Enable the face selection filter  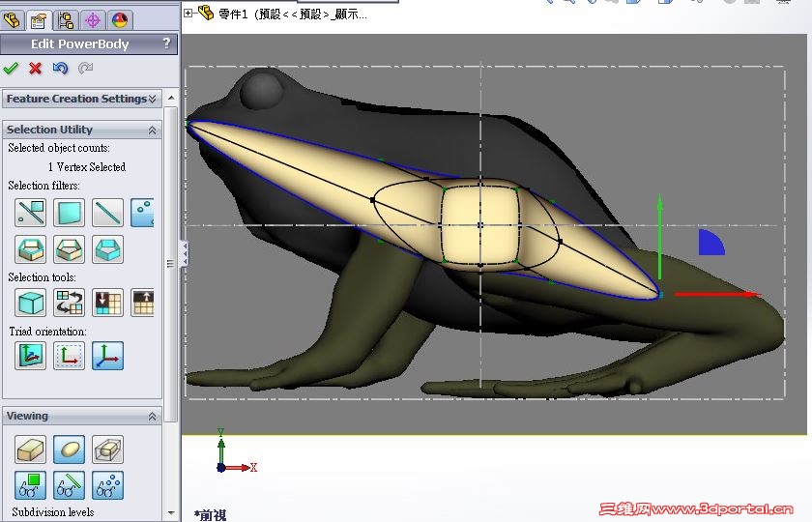69,213
